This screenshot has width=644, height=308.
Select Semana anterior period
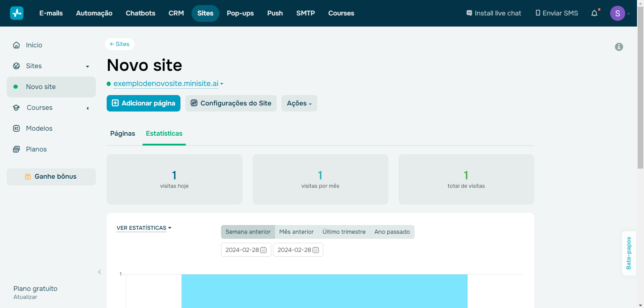(248, 232)
